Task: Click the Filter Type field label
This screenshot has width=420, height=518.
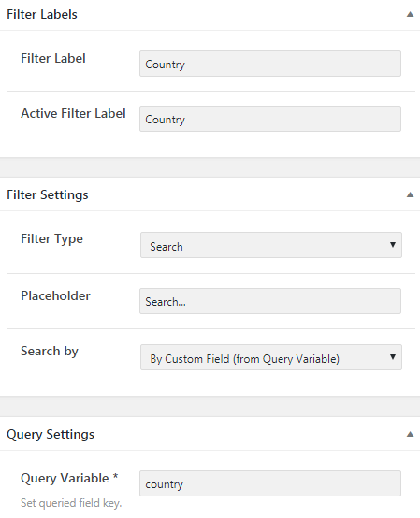Action: (51, 238)
